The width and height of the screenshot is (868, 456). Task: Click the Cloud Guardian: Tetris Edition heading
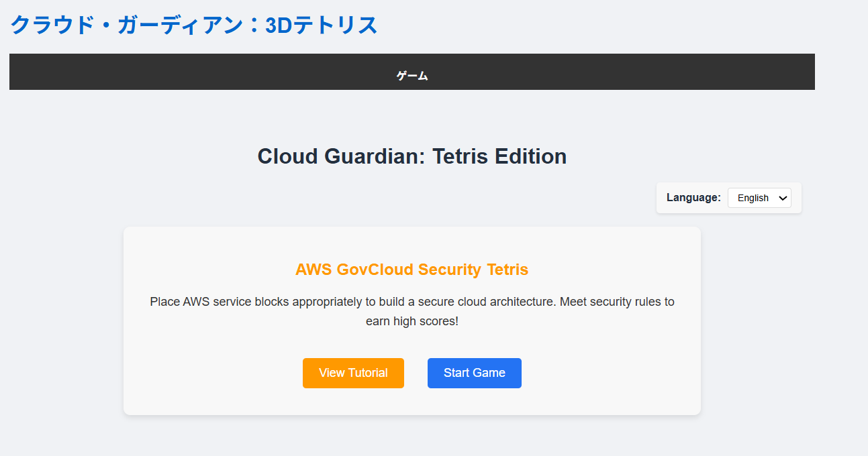[412, 156]
